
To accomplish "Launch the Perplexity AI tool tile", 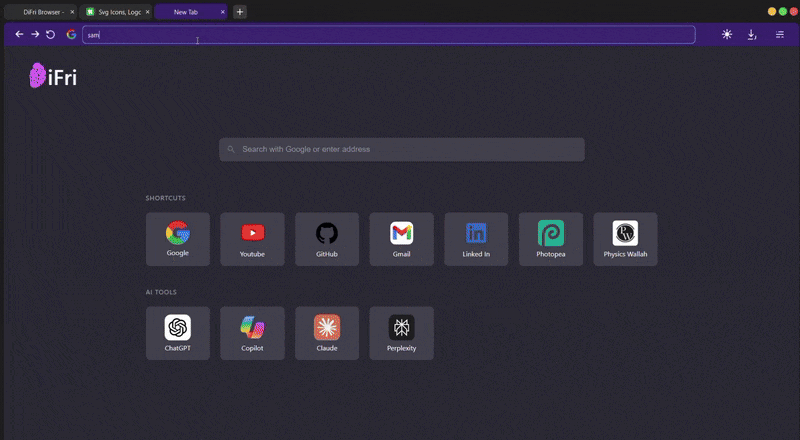I will (402, 333).
